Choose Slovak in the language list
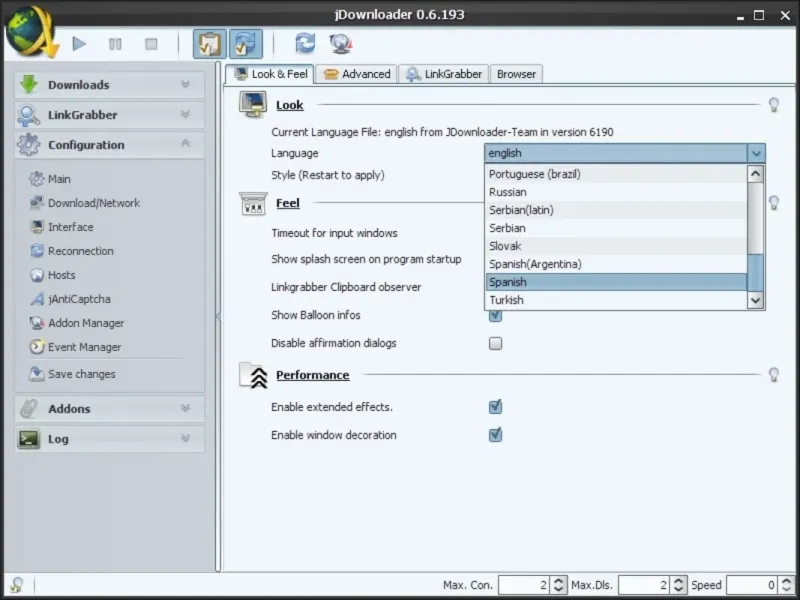Screen dimensions: 800x600 [x=616, y=246]
